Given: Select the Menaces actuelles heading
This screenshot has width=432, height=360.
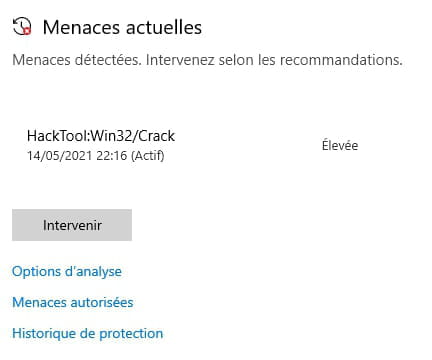Looking at the screenshot, I should point(122,27).
